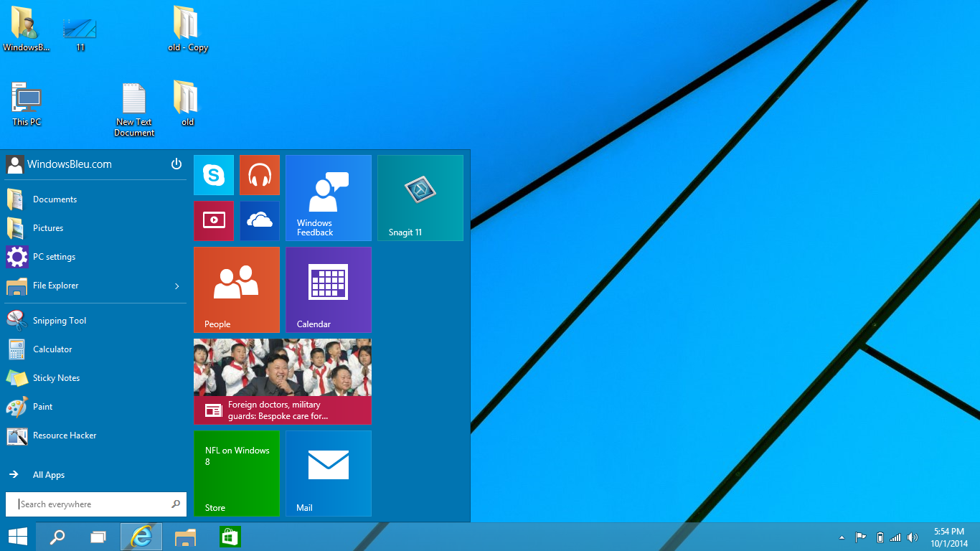Open PC settings from the Start menu

coord(96,257)
